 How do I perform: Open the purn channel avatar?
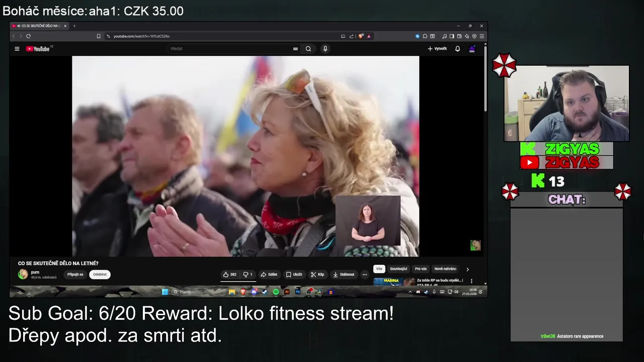[x=23, y=274]
